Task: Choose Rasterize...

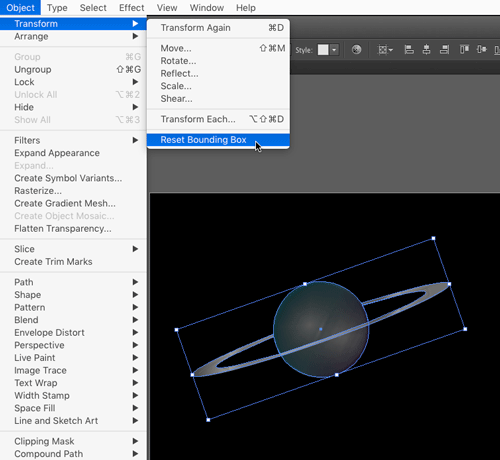Action: click(x=73, y=191)
